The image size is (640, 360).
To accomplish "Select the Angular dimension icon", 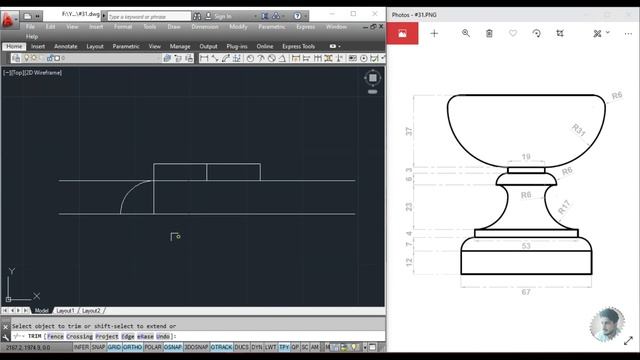I will point(282,58).
